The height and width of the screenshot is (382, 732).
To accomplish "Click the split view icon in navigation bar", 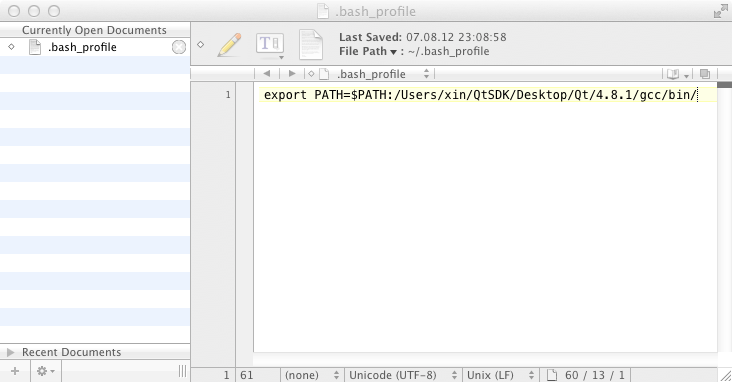I will click(705, 74).
